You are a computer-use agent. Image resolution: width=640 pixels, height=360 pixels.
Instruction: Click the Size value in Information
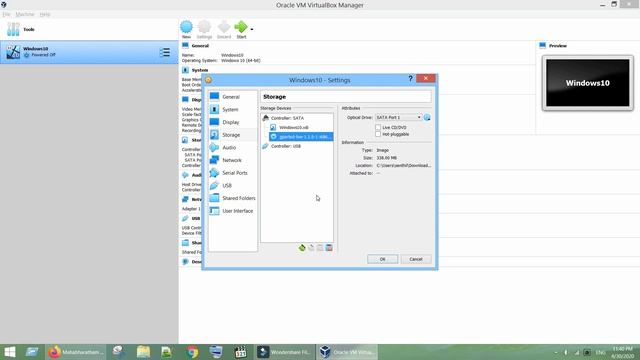386,158
